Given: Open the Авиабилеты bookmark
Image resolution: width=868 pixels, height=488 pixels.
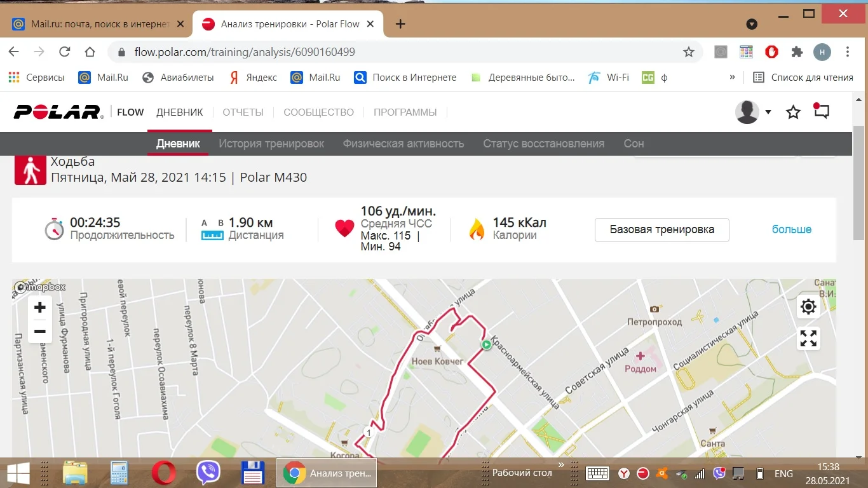Looking at the screenshot, I should (179, 78).
